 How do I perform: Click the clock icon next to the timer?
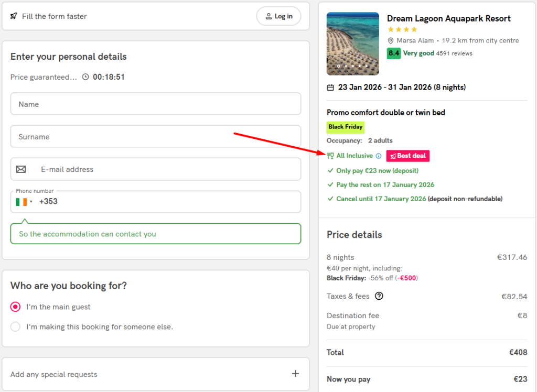point(85,77)
